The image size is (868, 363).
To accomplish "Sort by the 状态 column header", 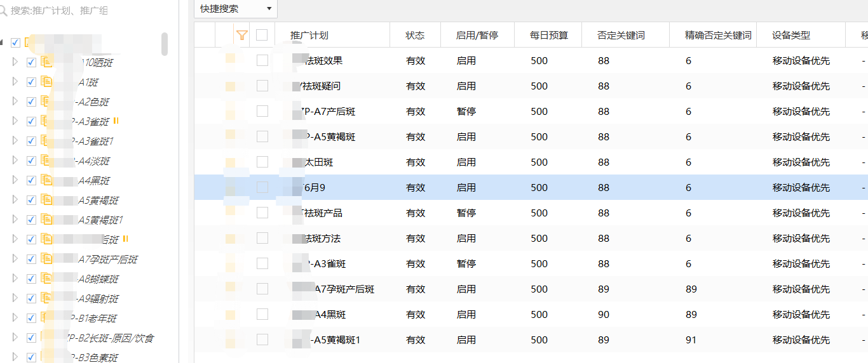I will 415,36.
